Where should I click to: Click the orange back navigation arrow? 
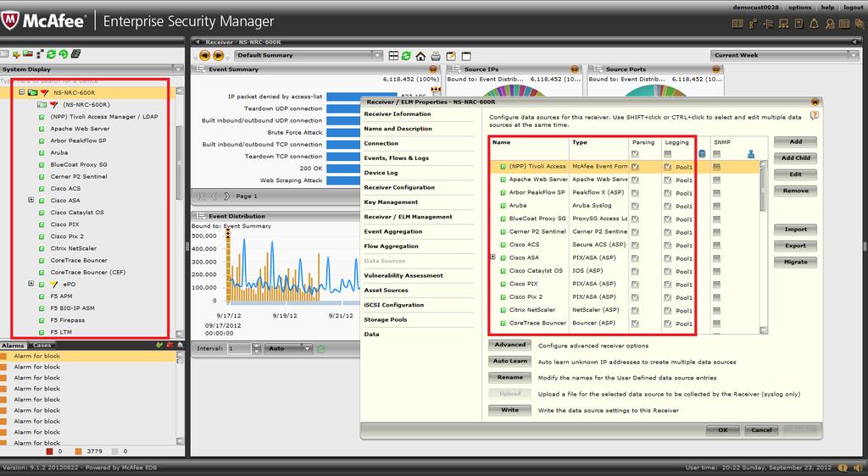click(205, 55)
